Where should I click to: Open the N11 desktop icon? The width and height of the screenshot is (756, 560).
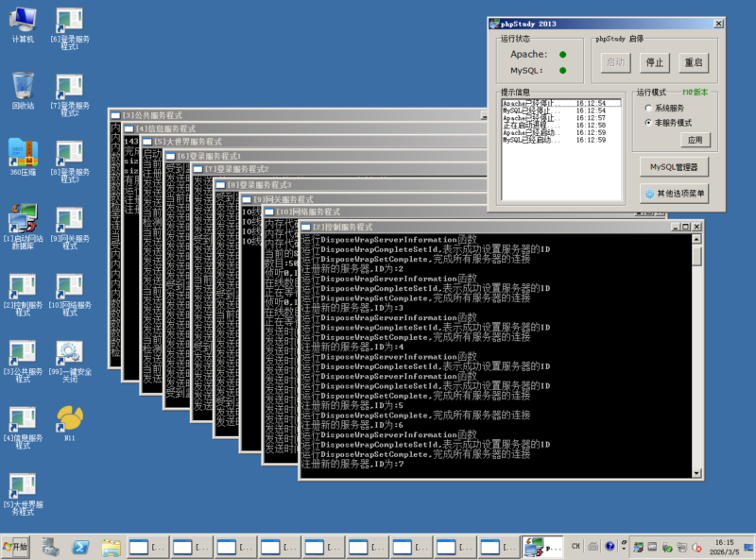coord(69,418)
